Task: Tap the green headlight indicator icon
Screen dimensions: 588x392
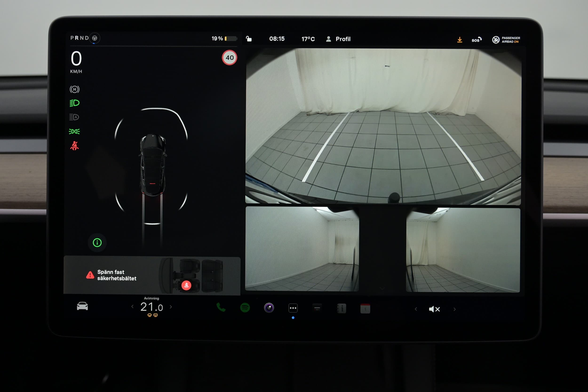Action: pyautogui.click(x=74, y=103)
